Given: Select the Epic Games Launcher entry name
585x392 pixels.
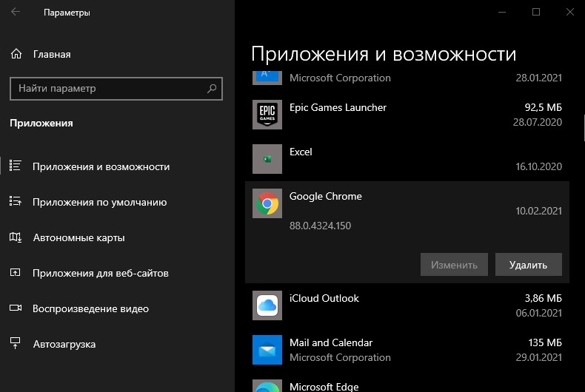Looking at the screenshot, I should (x=338, y=107).
